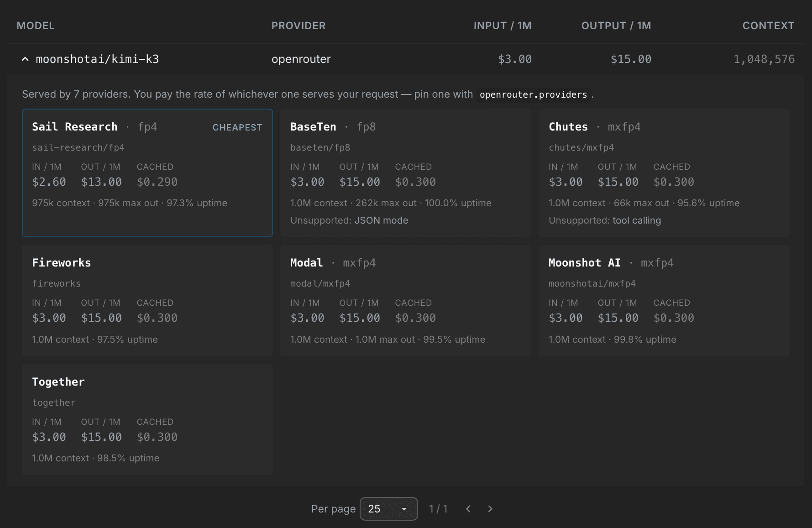Click the '1.0M context · 99.8% uptime' line
Screen dimensions: 812x528
[x=613, y=340]
